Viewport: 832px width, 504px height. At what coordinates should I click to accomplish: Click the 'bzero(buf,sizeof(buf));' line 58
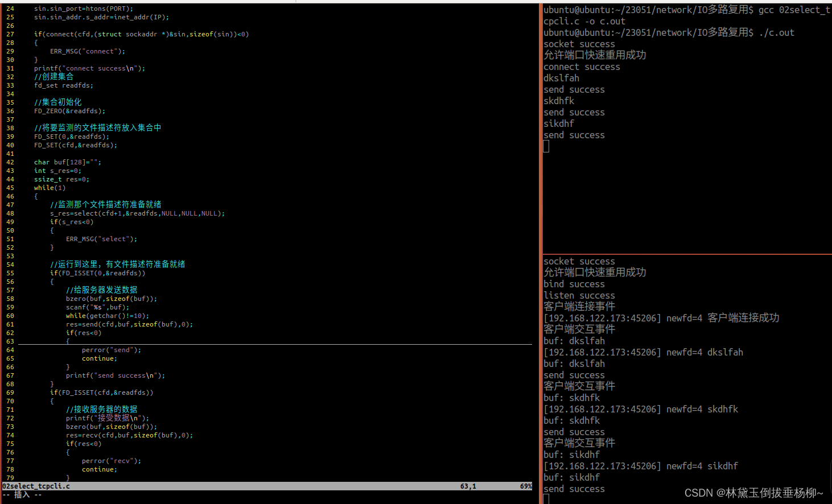(112, 299)
